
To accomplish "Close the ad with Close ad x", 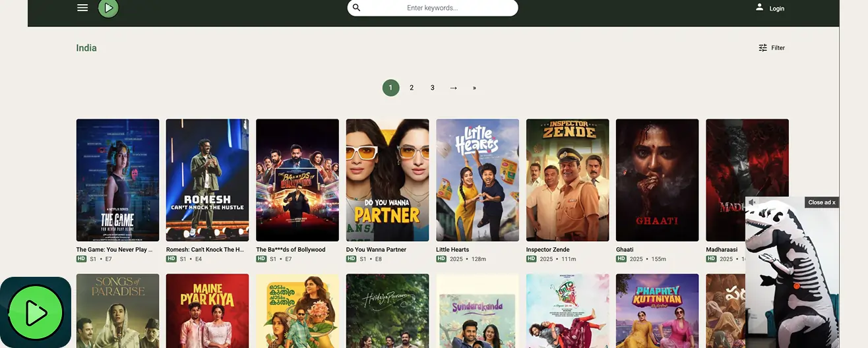I will [821, 202].
